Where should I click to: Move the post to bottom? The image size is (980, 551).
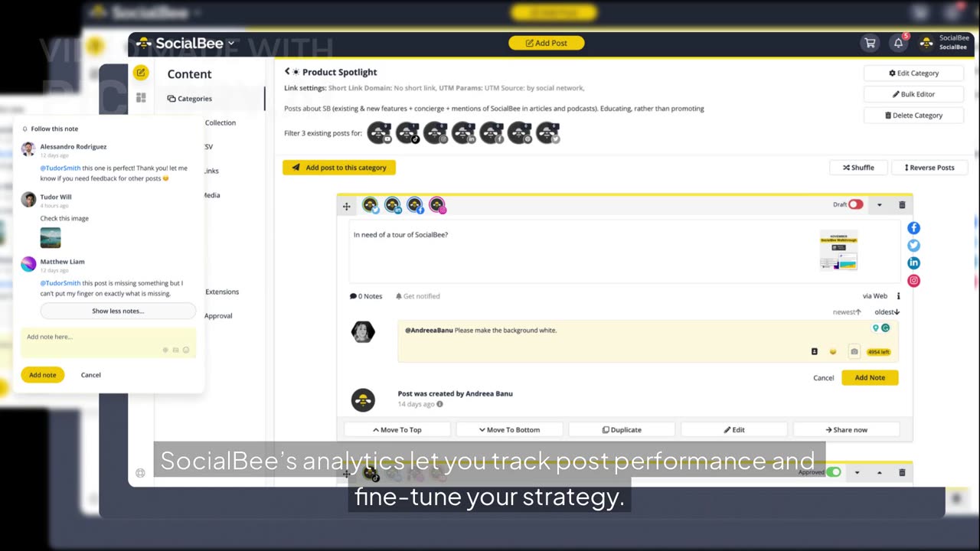(x=509, y=430)
